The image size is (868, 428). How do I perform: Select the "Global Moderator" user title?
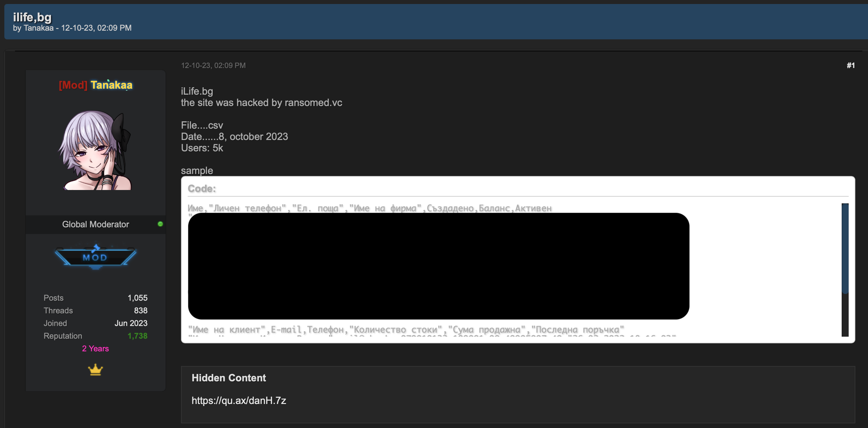coord(96,224)
